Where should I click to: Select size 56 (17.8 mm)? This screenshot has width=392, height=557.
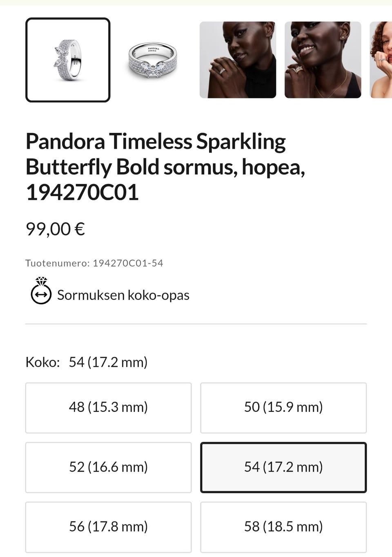click(x=108, y=527)
